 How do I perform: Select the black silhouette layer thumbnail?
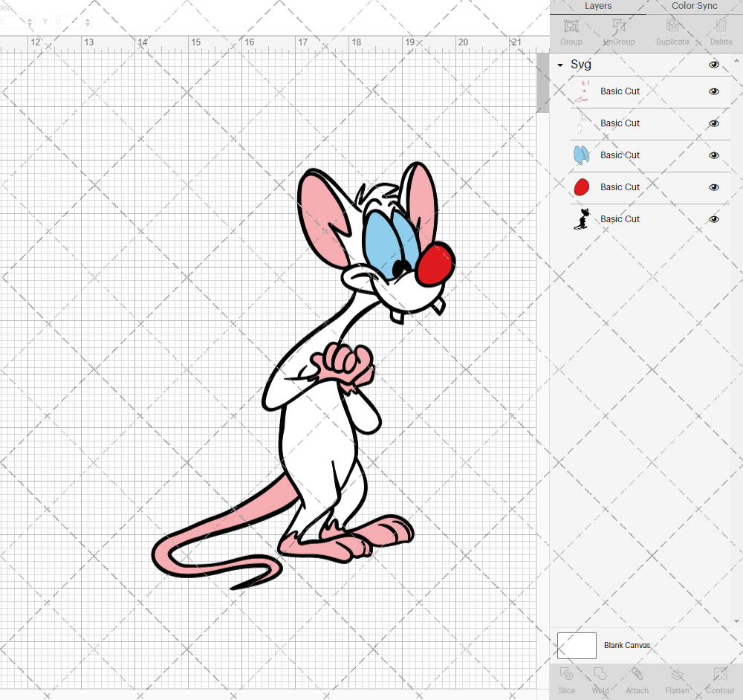coord(582,219)
